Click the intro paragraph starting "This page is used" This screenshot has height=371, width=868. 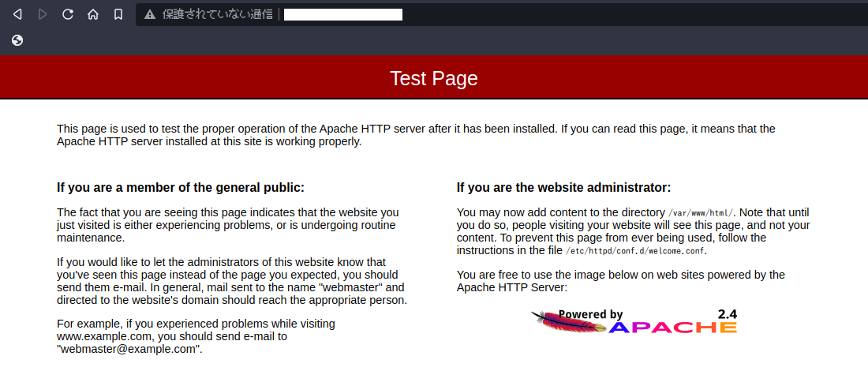point(416,135)
